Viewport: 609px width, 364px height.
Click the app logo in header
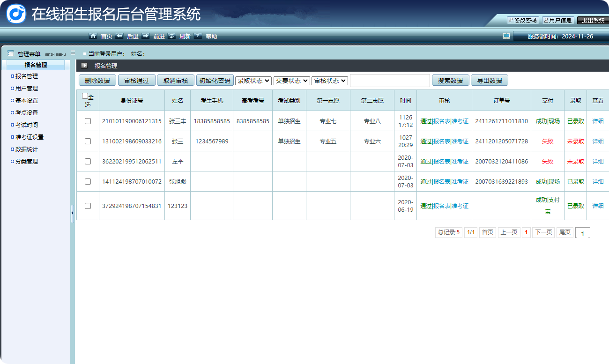click(16, 14)
